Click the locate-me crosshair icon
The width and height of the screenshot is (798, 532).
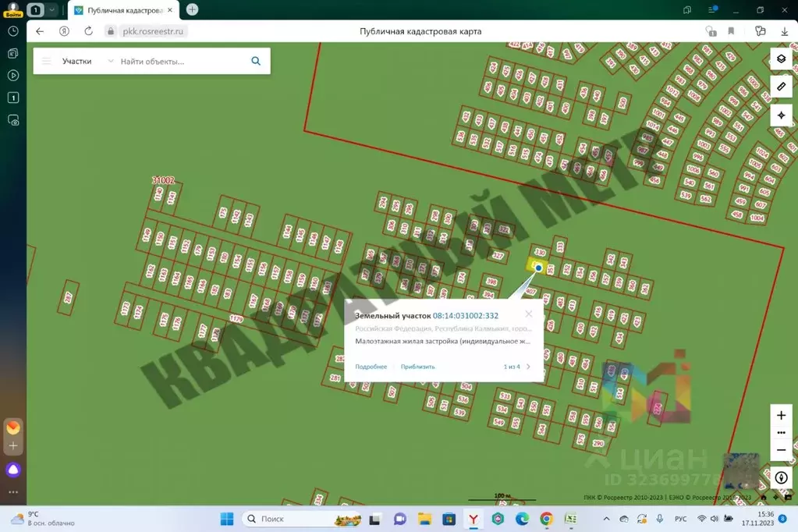pos(781,115)
